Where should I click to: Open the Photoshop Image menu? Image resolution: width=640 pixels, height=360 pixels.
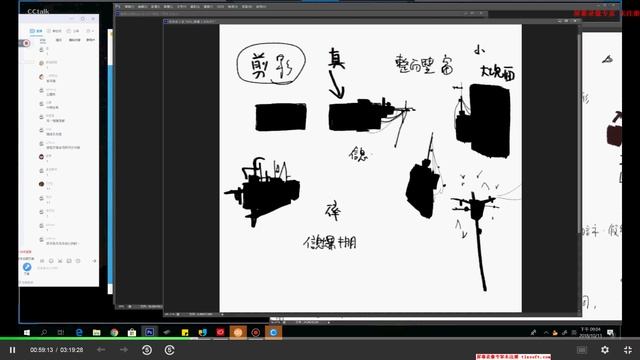156,7
